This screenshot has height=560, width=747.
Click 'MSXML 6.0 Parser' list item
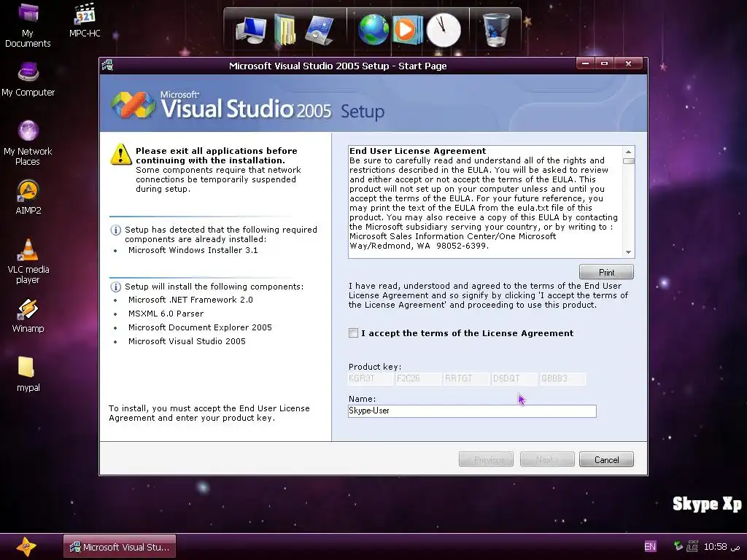(x=166, y=314)
